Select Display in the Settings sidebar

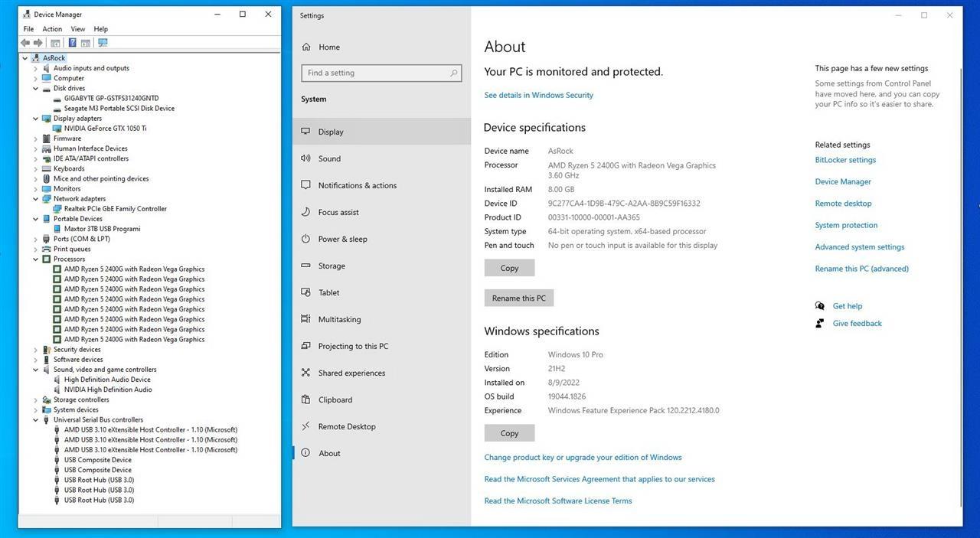click(381, 132)
